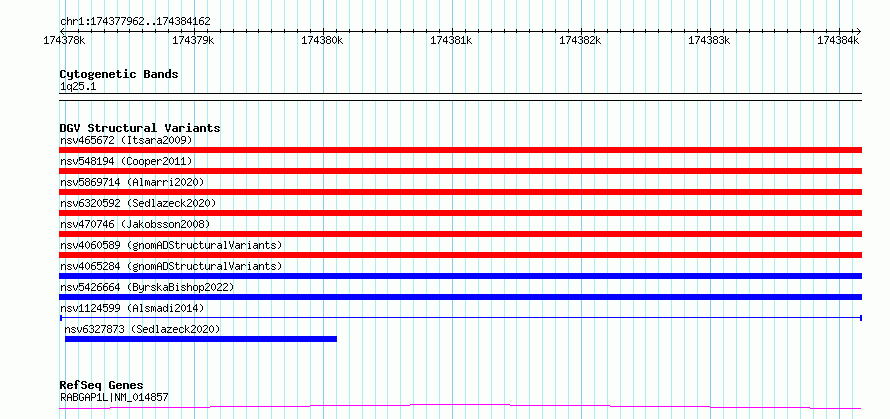Viewport: 890px width, 419px height.
Task: Click the red bar under nsv548194
Action: (460, 171)
